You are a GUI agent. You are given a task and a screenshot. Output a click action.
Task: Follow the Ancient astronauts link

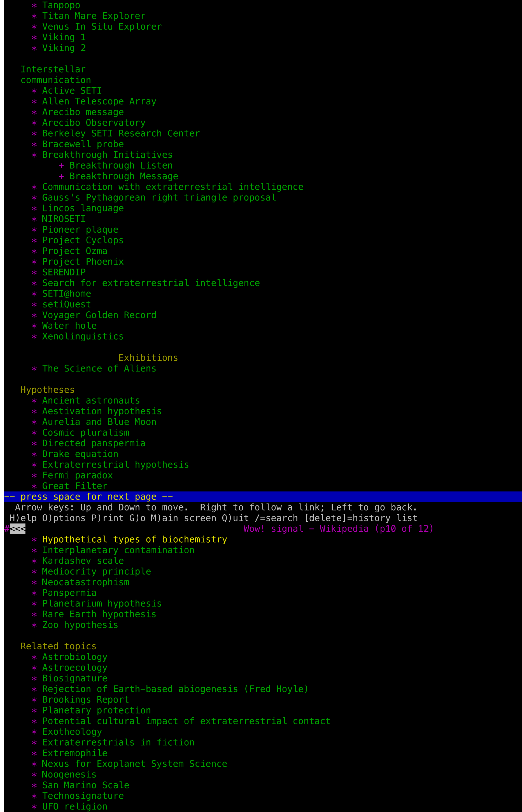pyautogui.click(x=91, y=400)
